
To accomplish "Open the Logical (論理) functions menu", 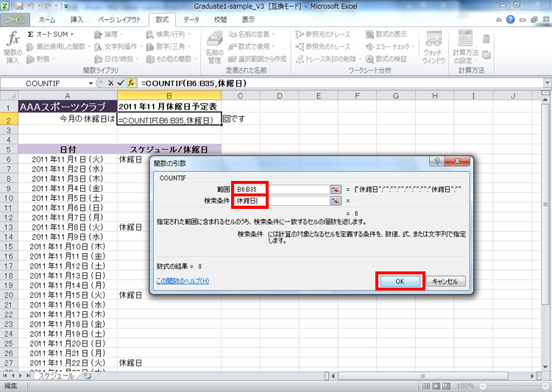I will point(109,35).
